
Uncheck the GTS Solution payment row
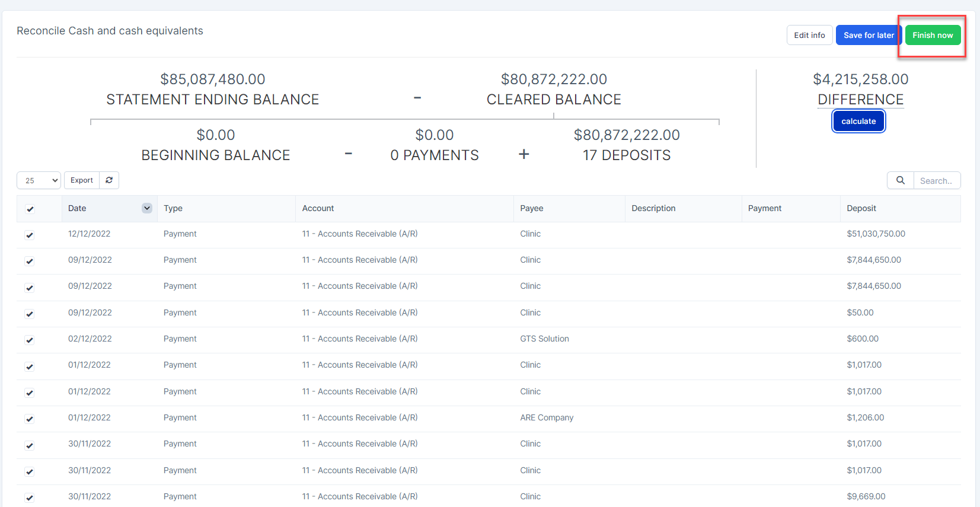point(30,340)
